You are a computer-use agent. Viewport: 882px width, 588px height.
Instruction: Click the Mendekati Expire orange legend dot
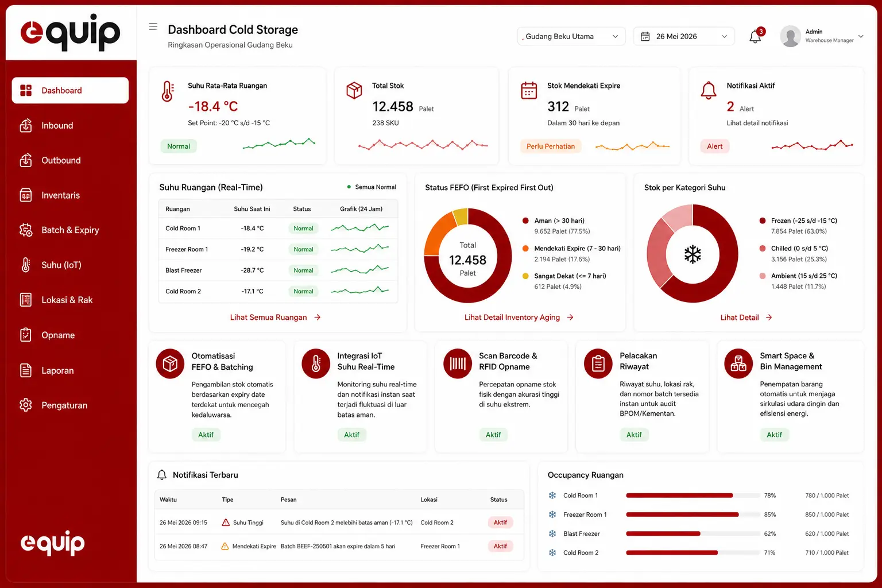(x=525, y=248)
